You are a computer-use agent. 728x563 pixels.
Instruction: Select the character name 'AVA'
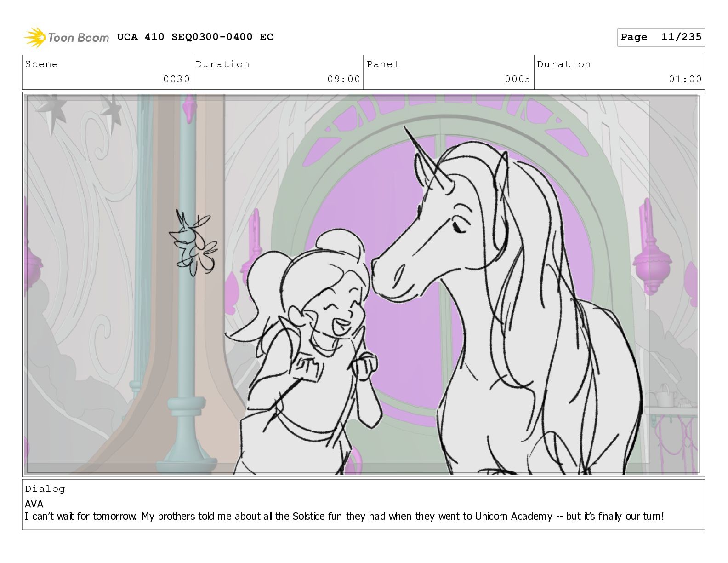[x=34, y=504]
